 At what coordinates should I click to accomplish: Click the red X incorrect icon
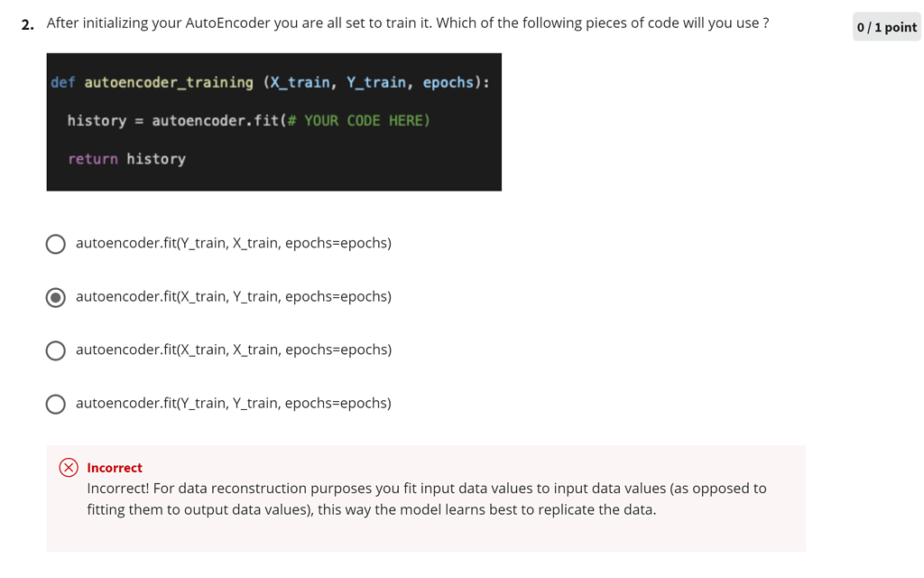69,468
